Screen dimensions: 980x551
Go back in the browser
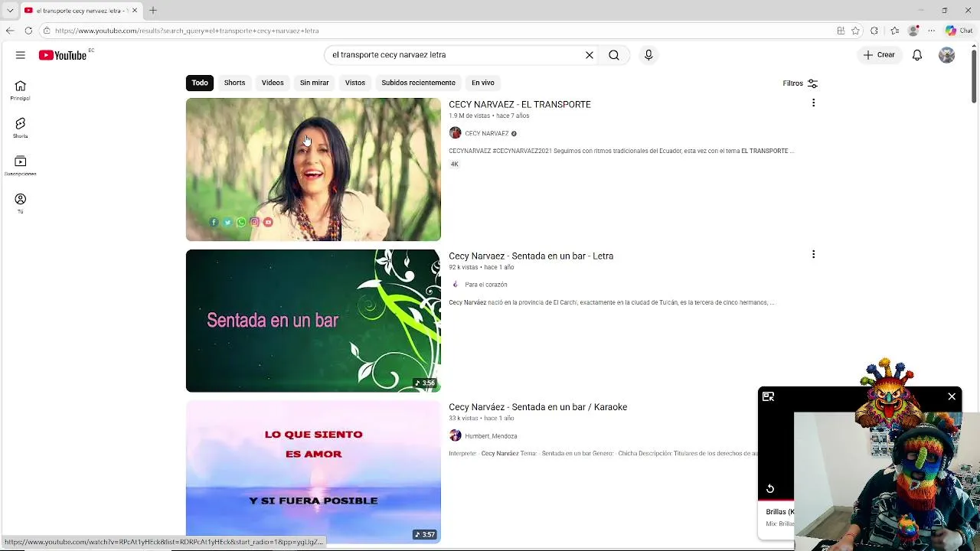pos(9,31)
